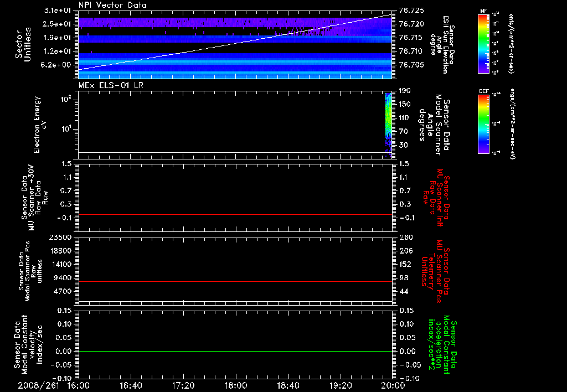This screenshot has width=567, height=392.
Task: Click the DEF color scale bar
Action: (x=483, y=124)
